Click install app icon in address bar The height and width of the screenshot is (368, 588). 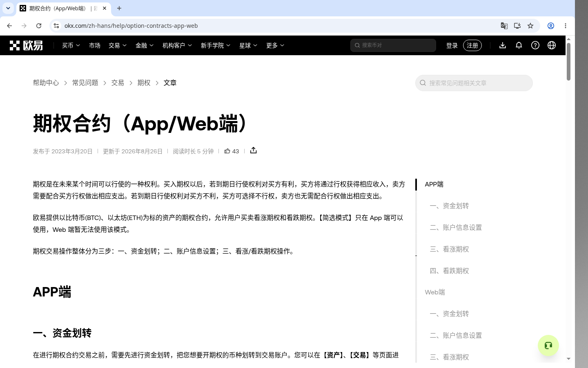517,26
